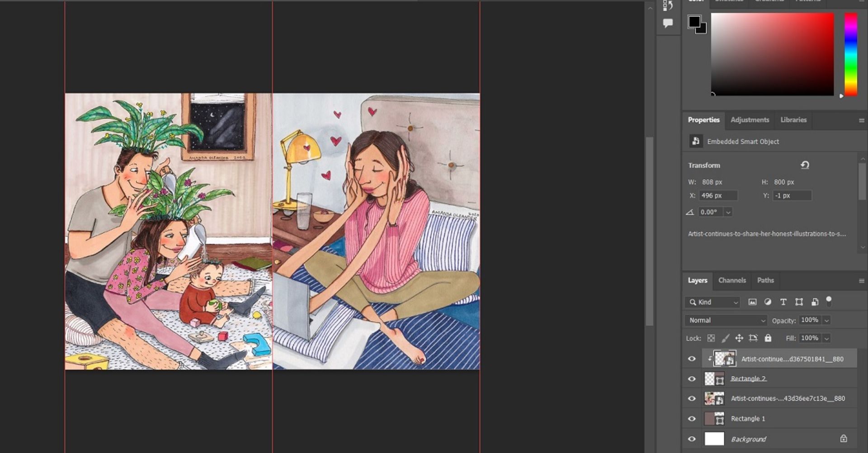Viewport: 868px width, 453px height.
Task: Click lock position move icon
Action: point(739,338)
